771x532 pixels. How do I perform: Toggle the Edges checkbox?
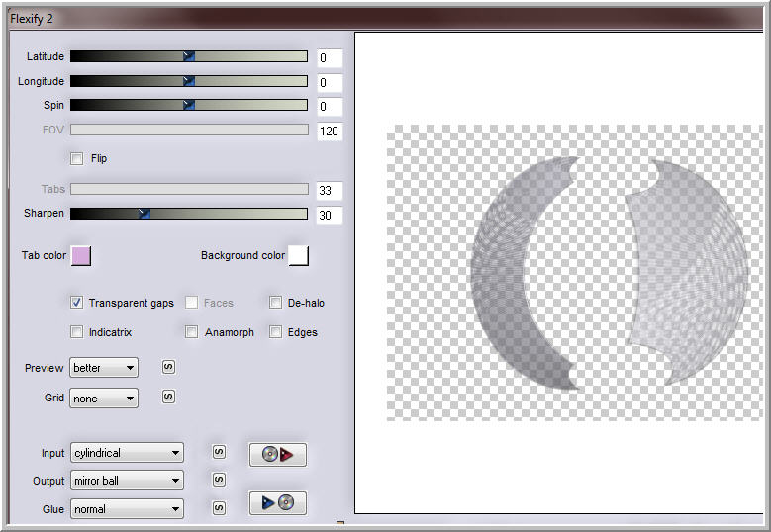tap(275, 332)
